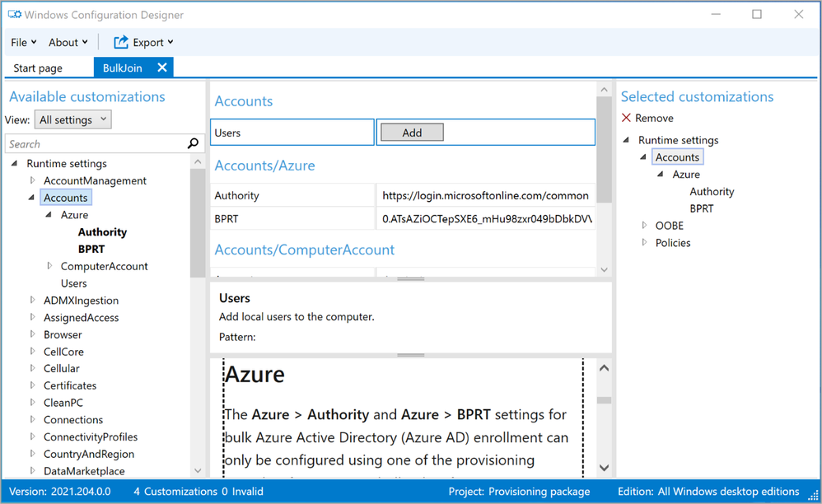Click the left tree scroll up arrow

click(x=198, y=162)
